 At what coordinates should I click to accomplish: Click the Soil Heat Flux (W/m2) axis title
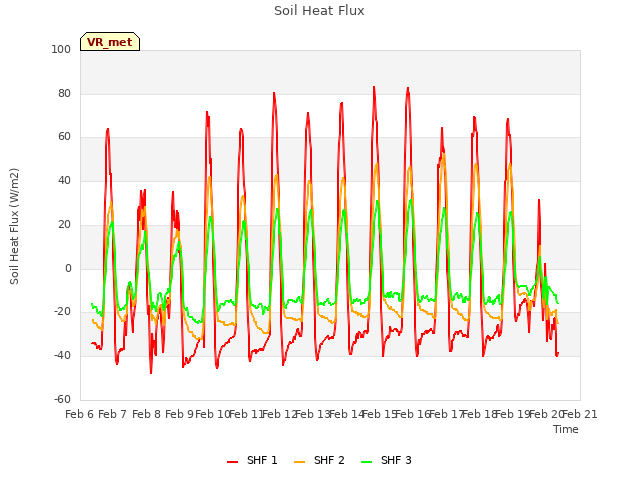(14, 226)
